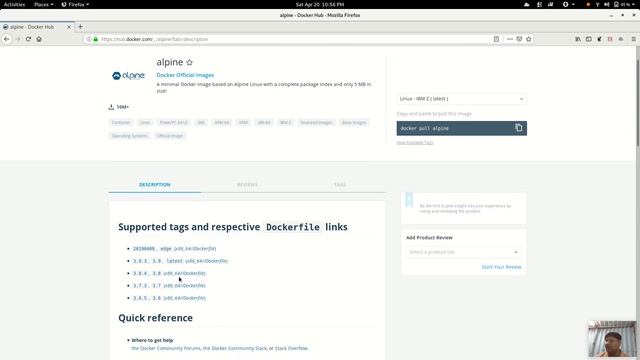Viewport: 640px width, 360px height.
Task: Switch to the Reviews tab
Action: point(247,184)
